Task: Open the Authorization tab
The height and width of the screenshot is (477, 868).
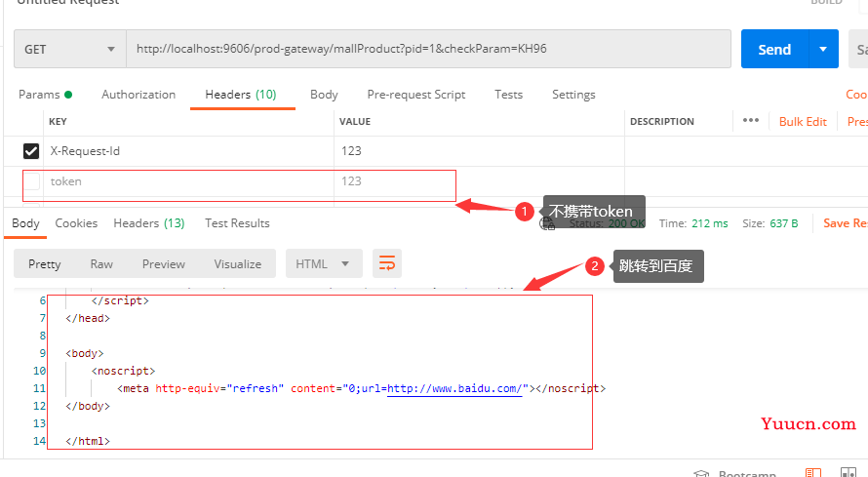Action: pyautogui.click(x=138, y=95)
